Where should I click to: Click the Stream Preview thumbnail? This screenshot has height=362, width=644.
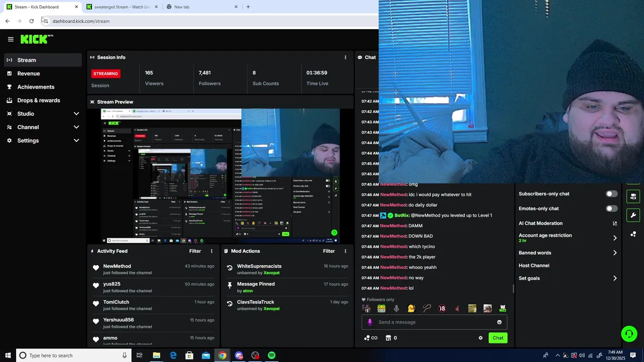[220, 175]
